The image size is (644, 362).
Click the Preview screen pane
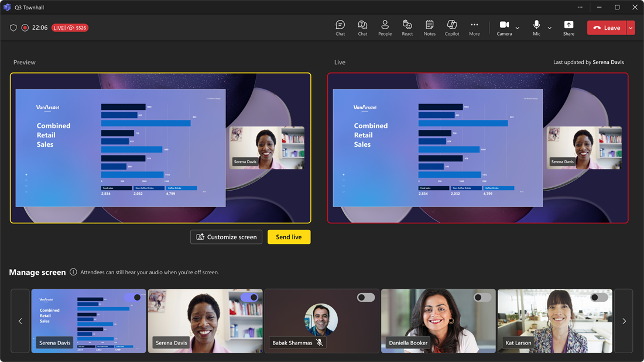click(160, 148)
